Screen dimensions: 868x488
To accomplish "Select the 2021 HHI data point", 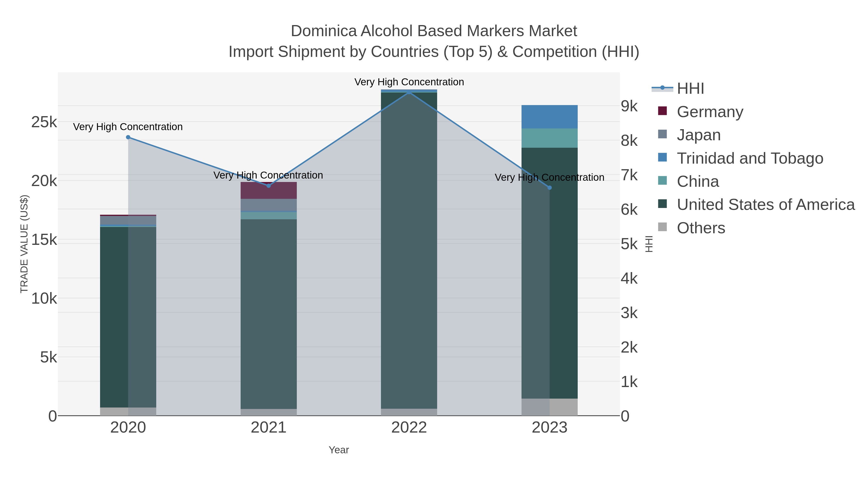I will click(269, 186).
